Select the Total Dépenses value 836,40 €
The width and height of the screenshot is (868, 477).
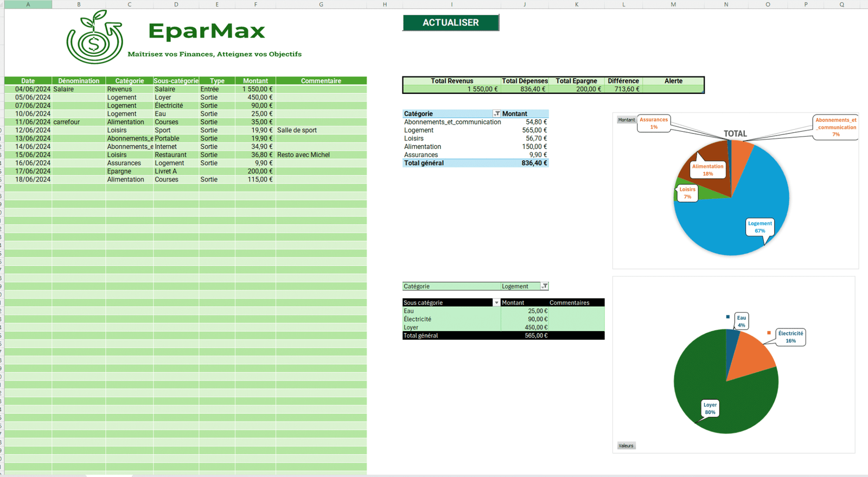point(525,89)
